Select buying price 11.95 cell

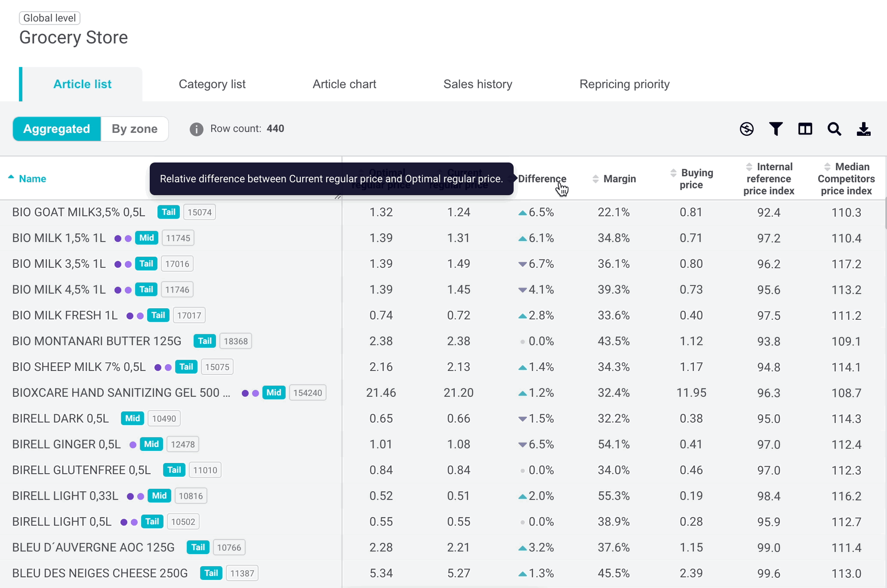[x=691, y=393]
